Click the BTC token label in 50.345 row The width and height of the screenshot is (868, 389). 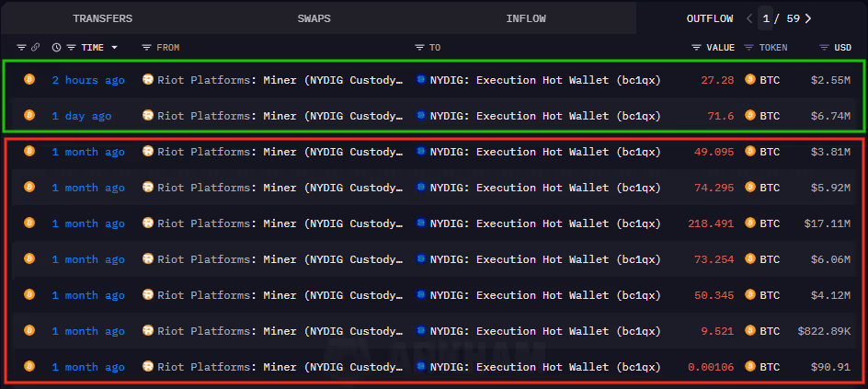click(x=770, y=295)
